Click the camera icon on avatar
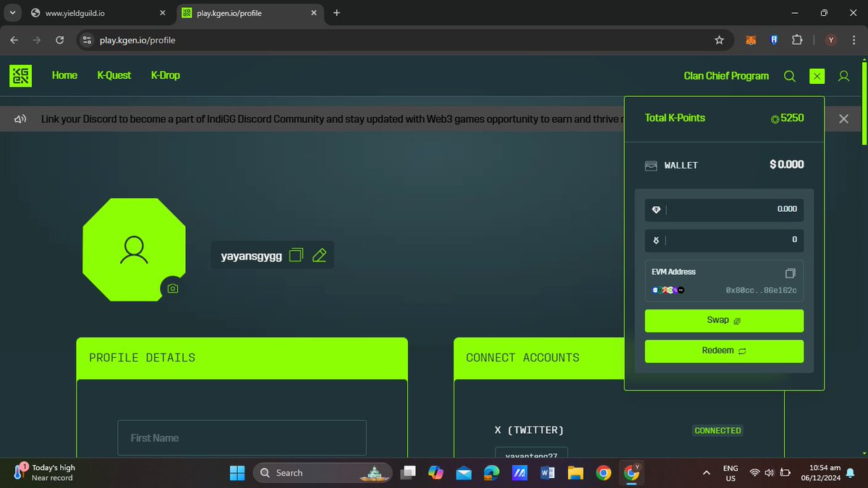868x488 pixels. (x=172, y=288)
